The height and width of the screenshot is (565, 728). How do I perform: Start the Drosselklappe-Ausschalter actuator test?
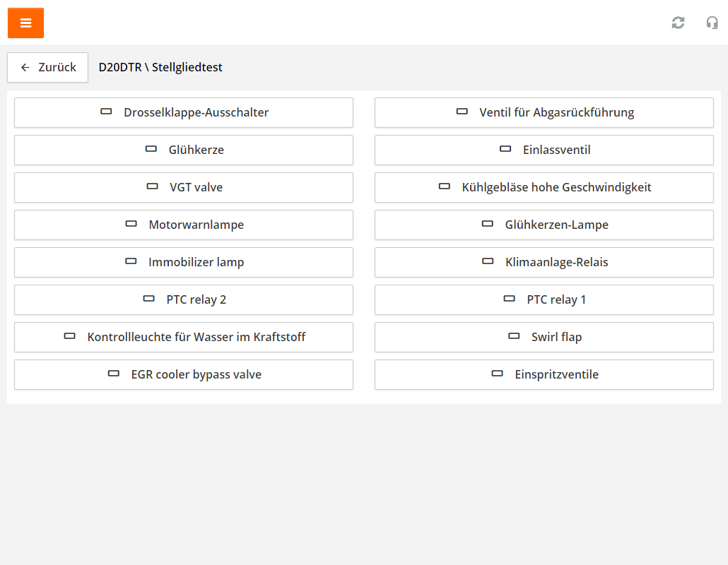point(184,112)
